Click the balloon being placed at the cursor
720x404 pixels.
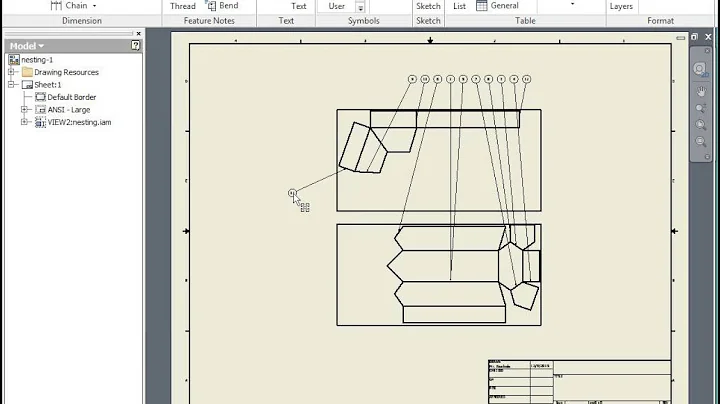click(x=292, y=193)
